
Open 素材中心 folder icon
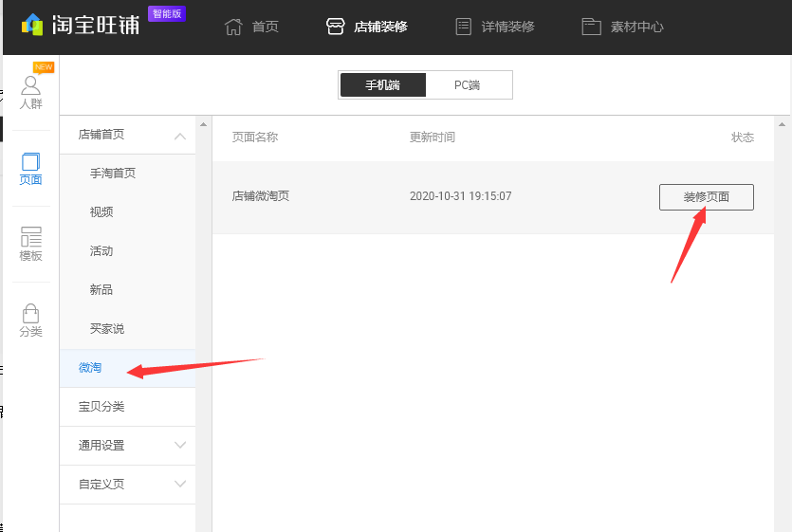[x=592, y=27]
